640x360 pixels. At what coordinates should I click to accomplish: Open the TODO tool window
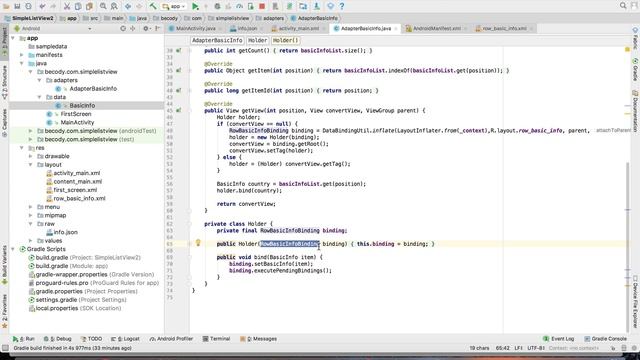pos(91,339)
